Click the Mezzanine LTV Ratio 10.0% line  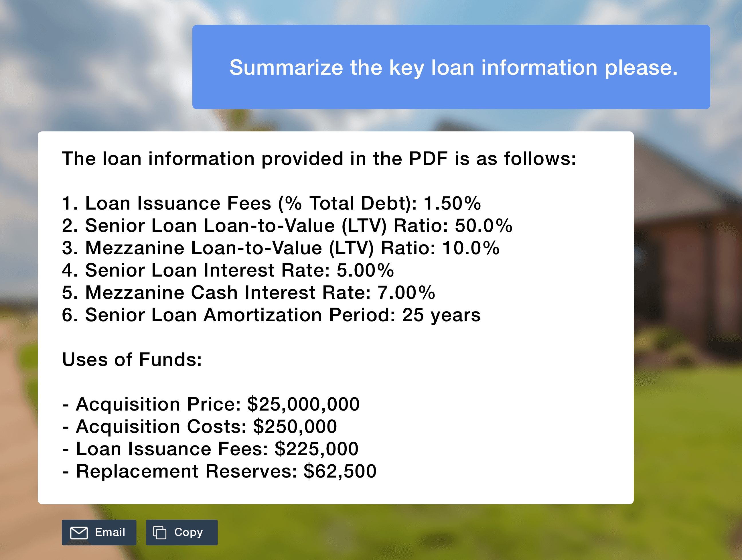(x=281, y=248)
